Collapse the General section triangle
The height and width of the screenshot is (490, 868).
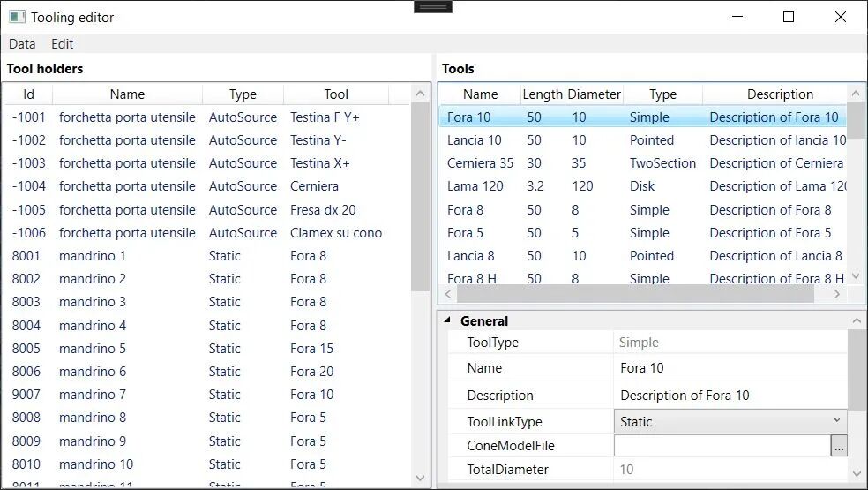pyautogui.click(x=447, y=320)
